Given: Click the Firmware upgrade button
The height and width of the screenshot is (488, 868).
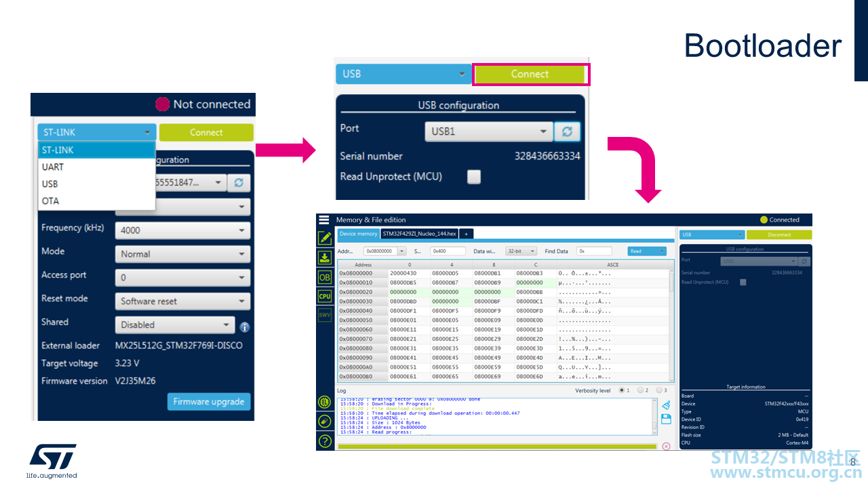Looking at the screenshot, I should 209,401.
